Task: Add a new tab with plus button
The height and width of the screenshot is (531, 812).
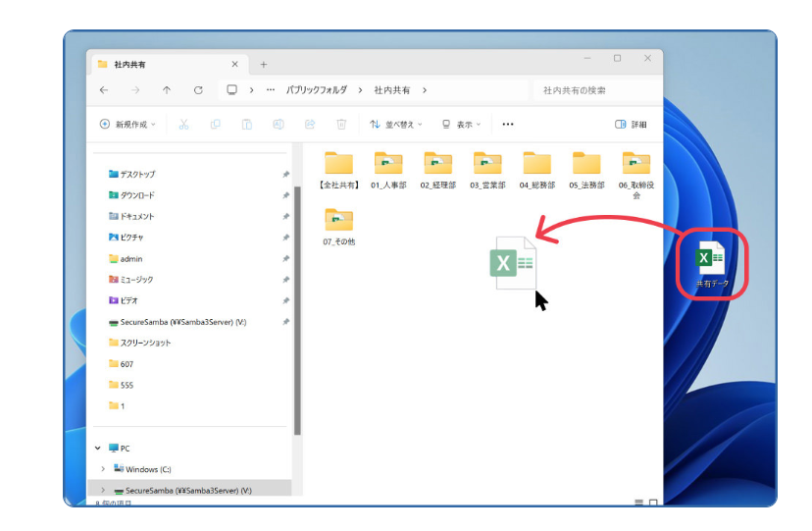Action: [263, 64]
